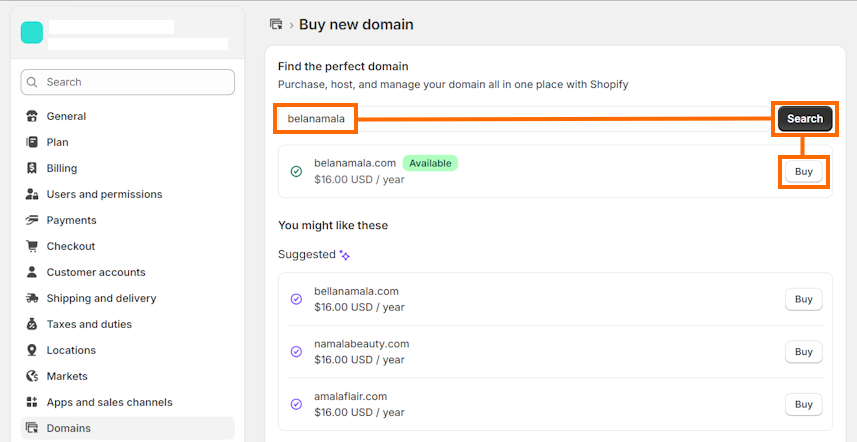Click the purple checkmark beside bellanamala.com
Screen dimensions: 857x442
click(x=296, y=299)
